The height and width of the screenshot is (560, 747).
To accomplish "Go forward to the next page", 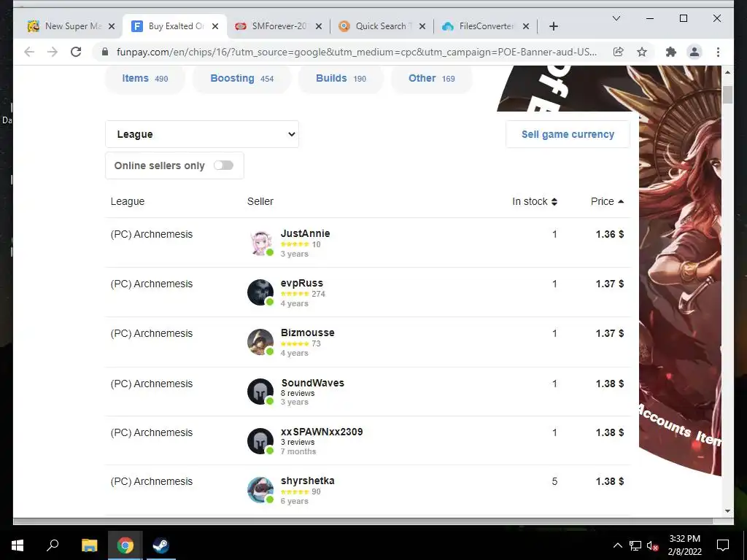I will pos(53,52).
